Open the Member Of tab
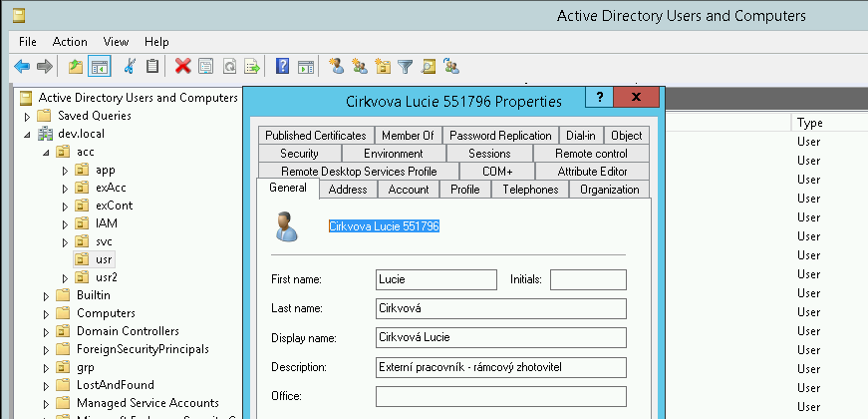 tap(408, 136)
